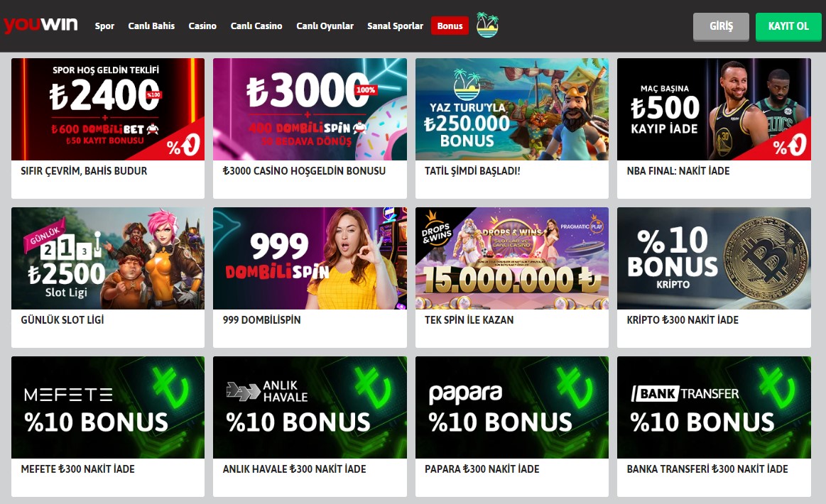Screen dimensions: 826x504
Task: Open the Casino menu item
Action: coord(202,26)
